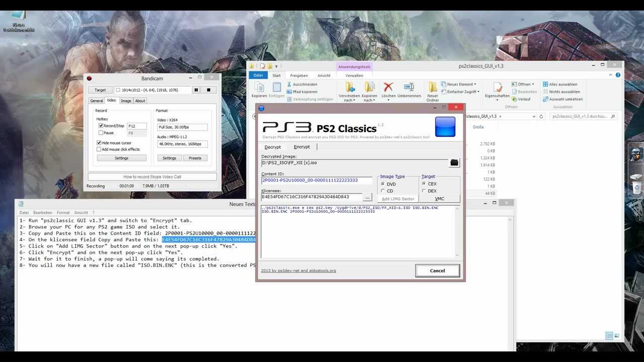The image size is (644, 362).
Task: Expand the Kopieren nach dropdown
Action: pyautogui.click(x=369, y=98)
